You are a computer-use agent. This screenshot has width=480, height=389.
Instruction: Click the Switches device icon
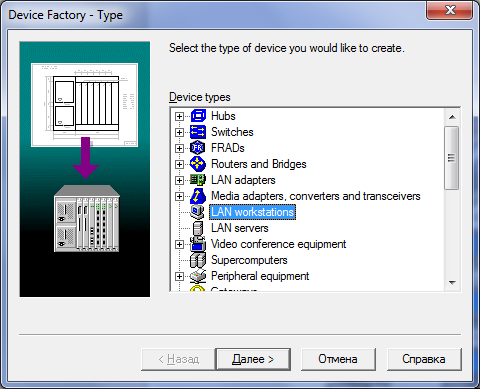198,132
